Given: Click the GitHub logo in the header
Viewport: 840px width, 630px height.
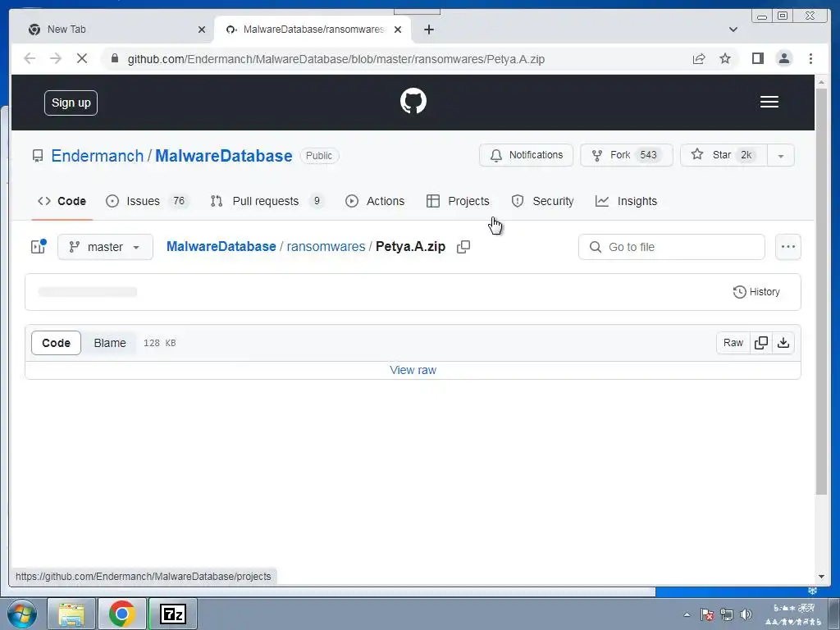Looking at the screenshot, I should tap(413, 101).
